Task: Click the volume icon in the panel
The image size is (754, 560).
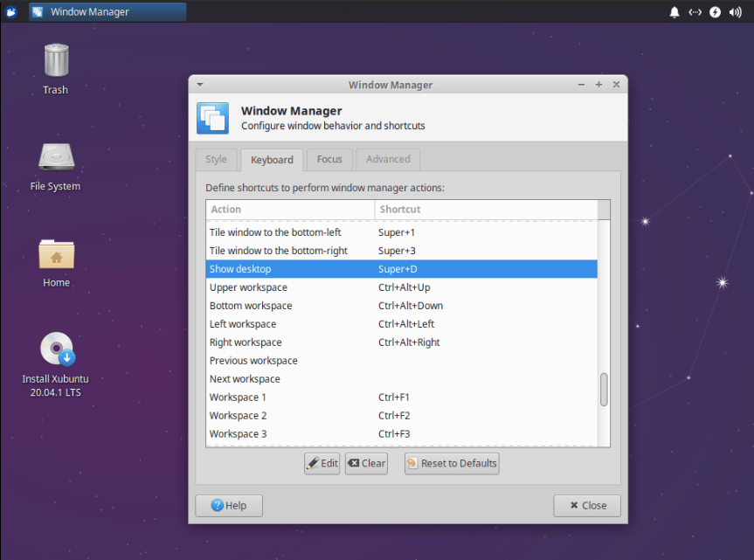Action: coord(736,11)
